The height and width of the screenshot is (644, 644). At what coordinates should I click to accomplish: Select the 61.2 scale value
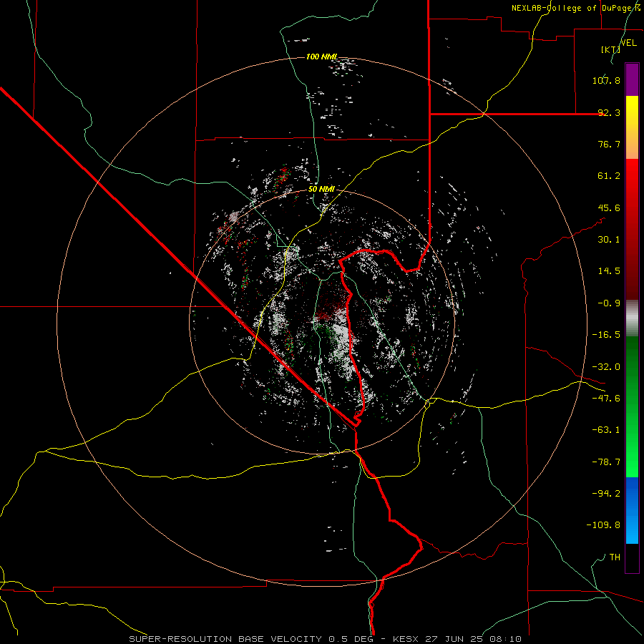pos(609,176)
